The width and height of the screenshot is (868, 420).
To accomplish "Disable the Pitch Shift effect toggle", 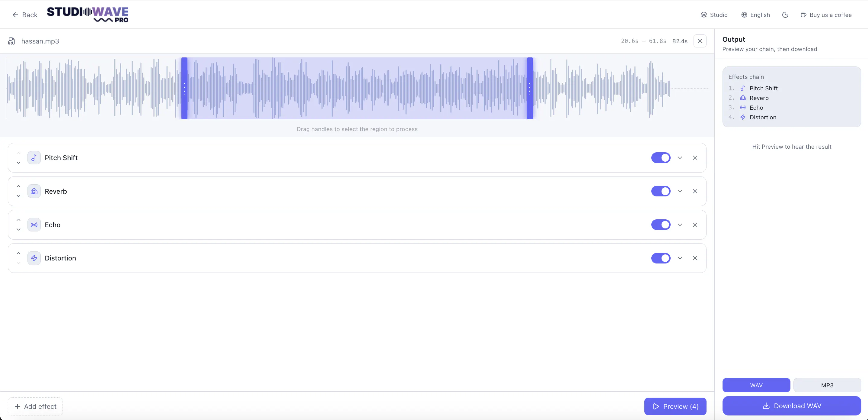I will (660, 158).
